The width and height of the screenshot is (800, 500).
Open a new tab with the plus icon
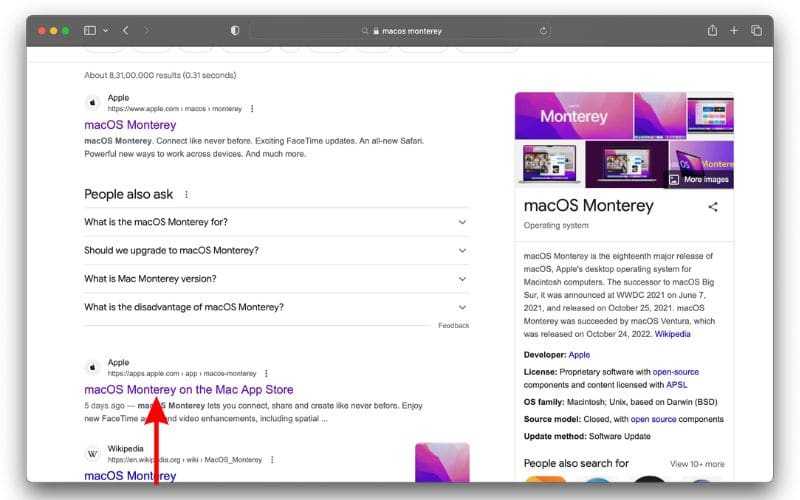click(x=734, y=31)
